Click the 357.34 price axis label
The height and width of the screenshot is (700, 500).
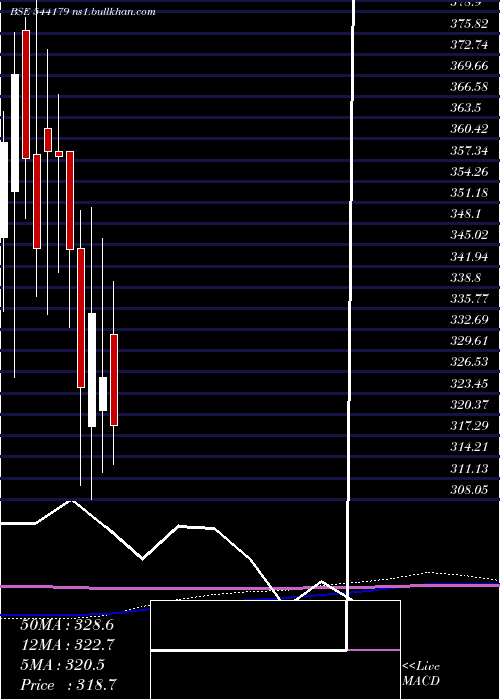point(469,151)
